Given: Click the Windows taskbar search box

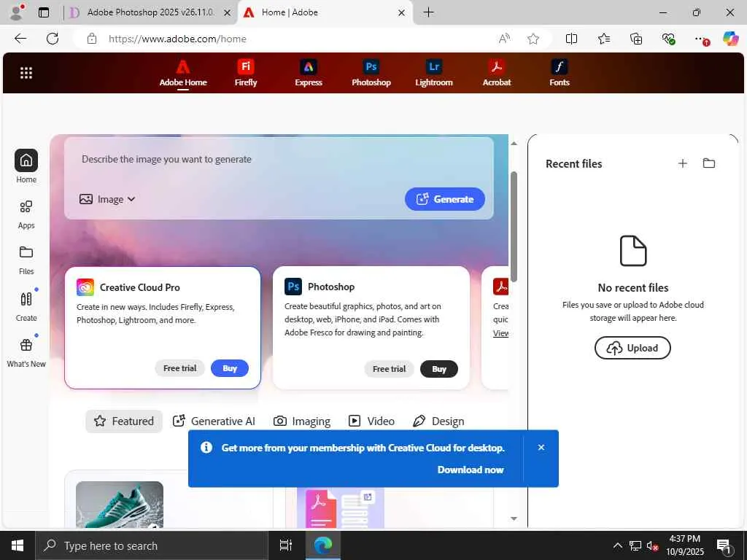Looking at the screenshot, I should [152, 545].
